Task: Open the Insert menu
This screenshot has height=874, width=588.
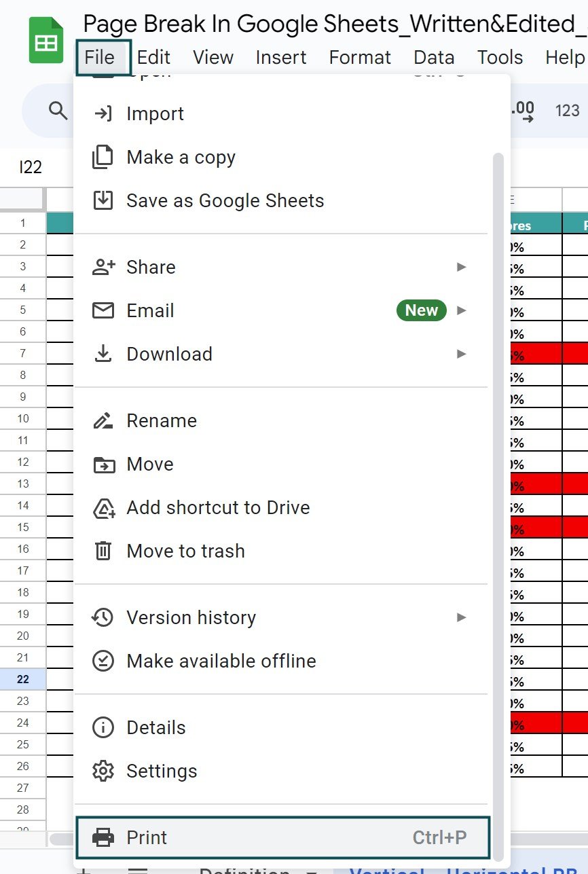Action: (x=280, y=58)
